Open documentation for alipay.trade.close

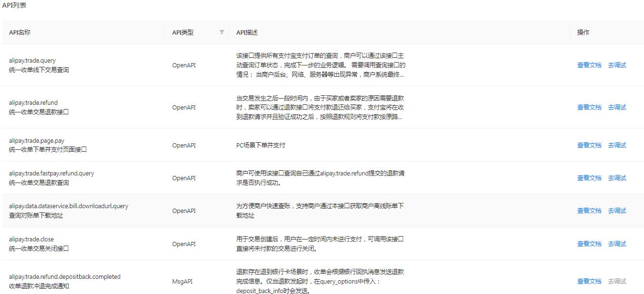pyautogui.click(x=589, y=243)
